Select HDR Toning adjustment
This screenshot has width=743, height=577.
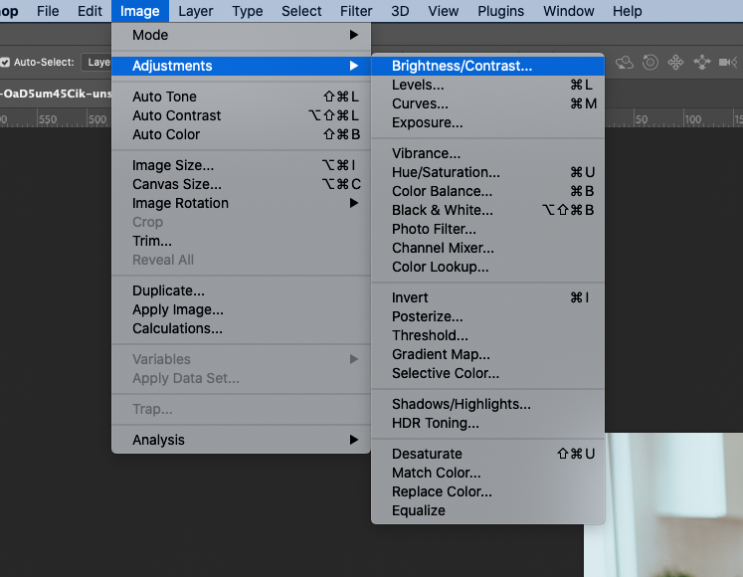488,424
